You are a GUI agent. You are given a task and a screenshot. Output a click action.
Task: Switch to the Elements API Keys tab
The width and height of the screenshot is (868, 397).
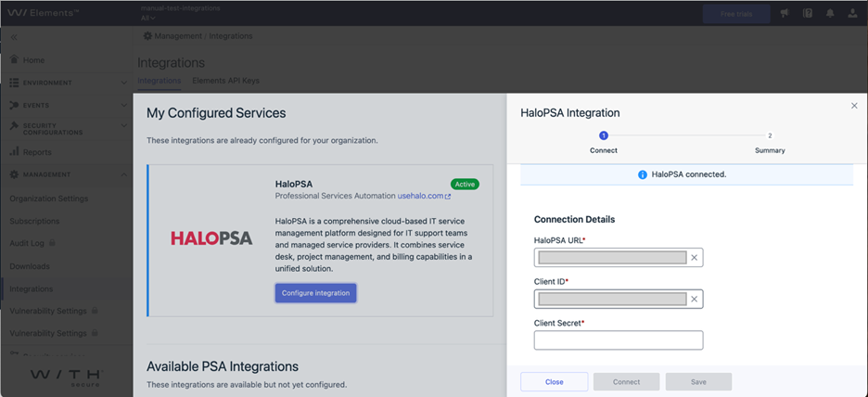tap(226, 81)
